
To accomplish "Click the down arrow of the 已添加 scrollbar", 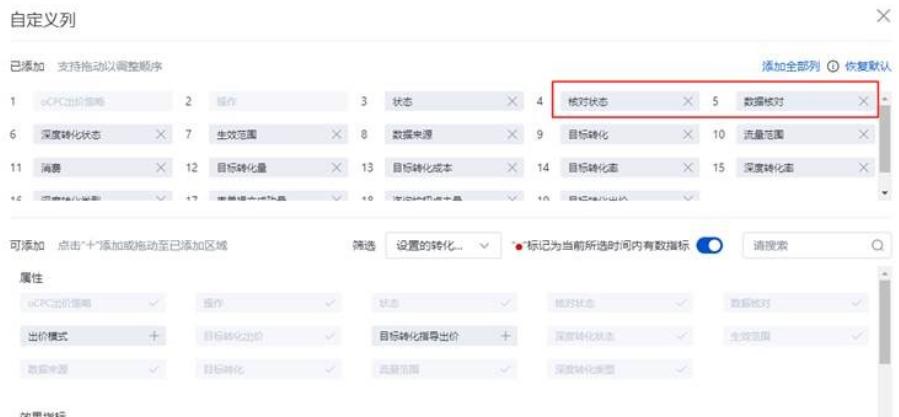I will click(x=886, y=192).
